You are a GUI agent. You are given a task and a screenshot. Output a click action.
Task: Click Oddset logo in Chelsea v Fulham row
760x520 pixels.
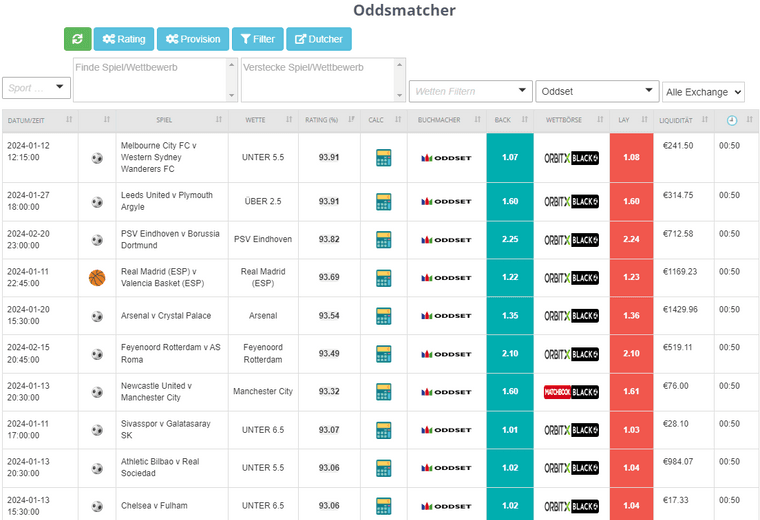[446, 506]
